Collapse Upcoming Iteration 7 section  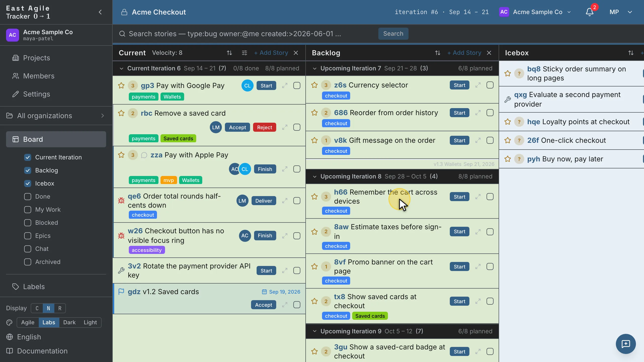click(315, 68)
